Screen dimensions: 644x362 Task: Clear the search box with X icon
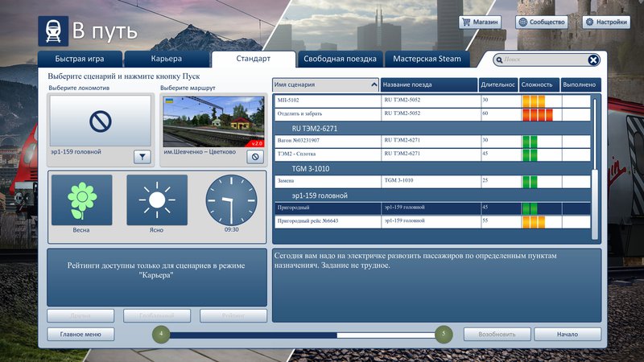coord(593,60)
